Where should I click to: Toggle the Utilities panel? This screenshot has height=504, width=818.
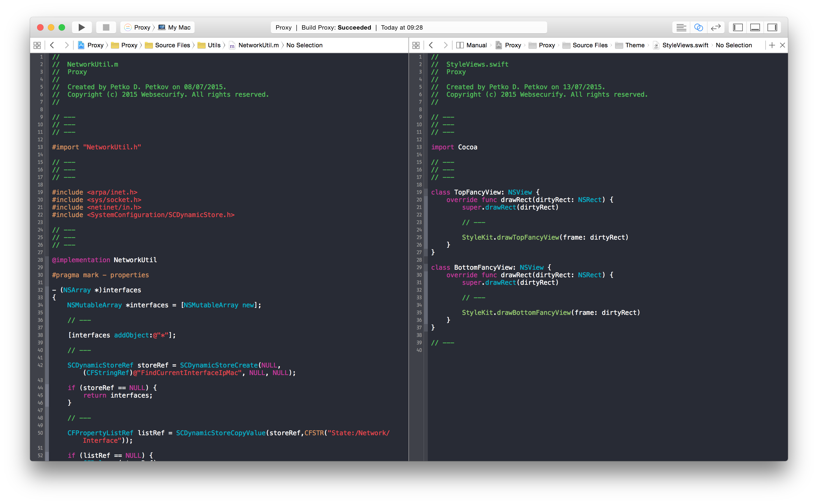tap(772, 27)
